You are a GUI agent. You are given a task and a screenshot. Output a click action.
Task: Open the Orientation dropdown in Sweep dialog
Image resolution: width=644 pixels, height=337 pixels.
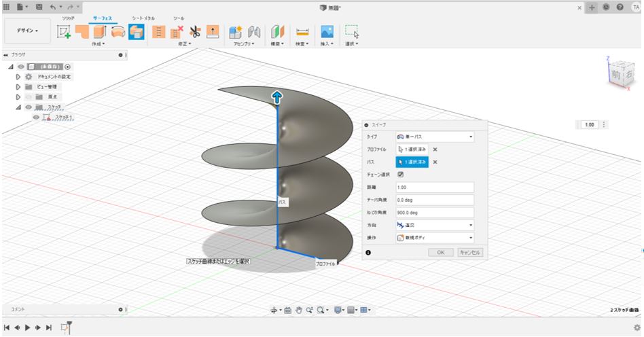click(x=435, y=225)
